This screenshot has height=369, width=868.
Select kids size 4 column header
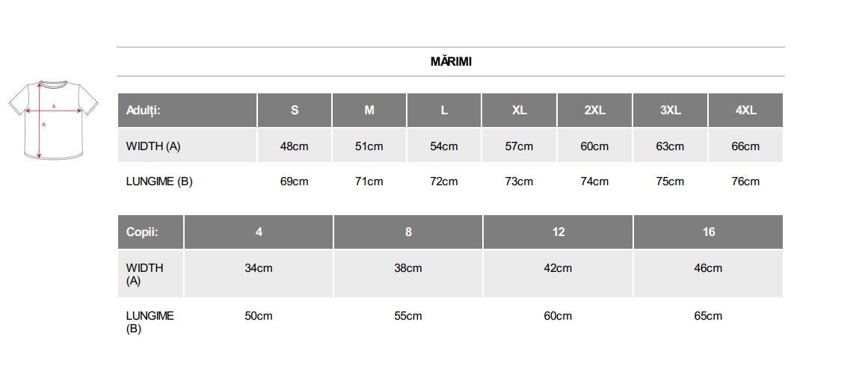[x=259, y=232]
